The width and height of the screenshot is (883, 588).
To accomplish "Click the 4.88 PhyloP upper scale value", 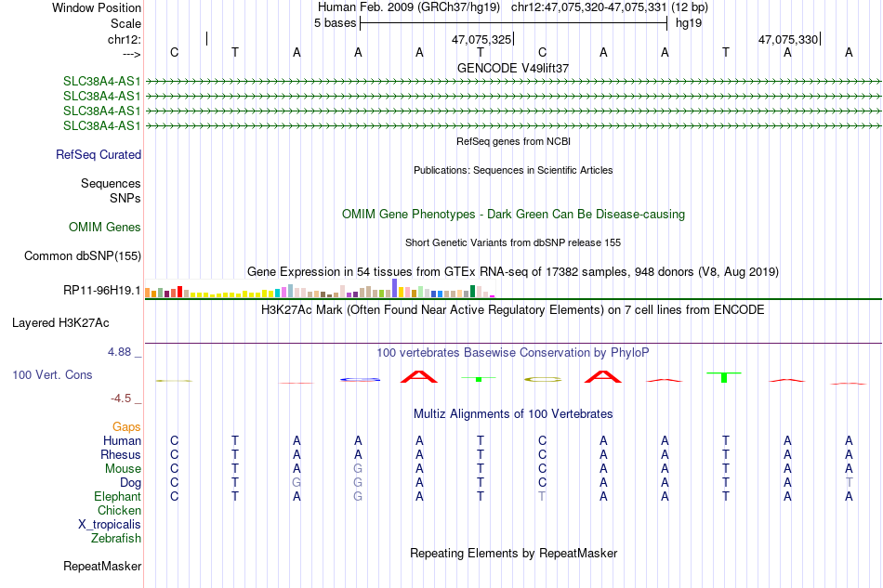I will (119, 352).
